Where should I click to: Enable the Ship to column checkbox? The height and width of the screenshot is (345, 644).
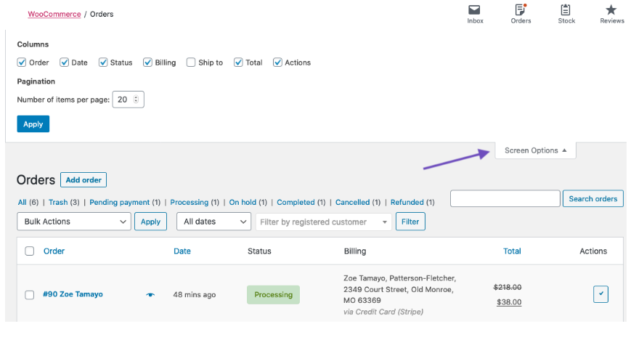coord(190,62)
